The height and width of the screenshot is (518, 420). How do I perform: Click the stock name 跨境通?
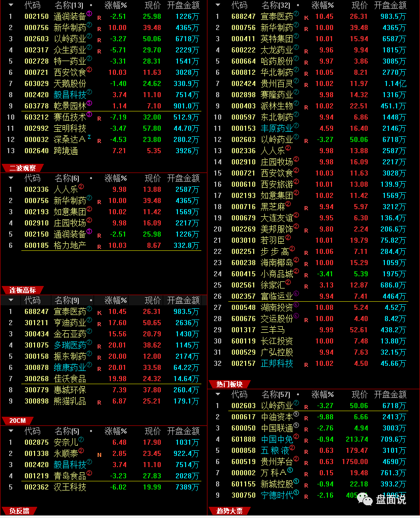click(66, 151)
